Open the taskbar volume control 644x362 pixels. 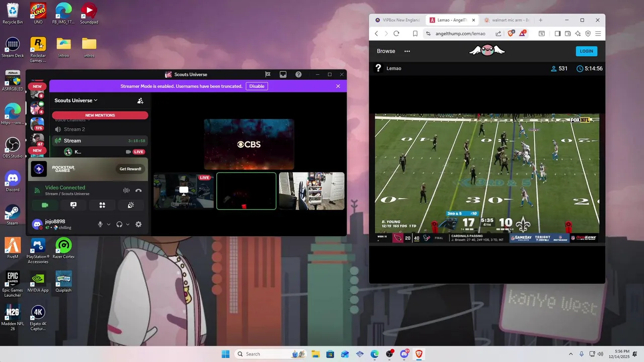pos(600,354)
